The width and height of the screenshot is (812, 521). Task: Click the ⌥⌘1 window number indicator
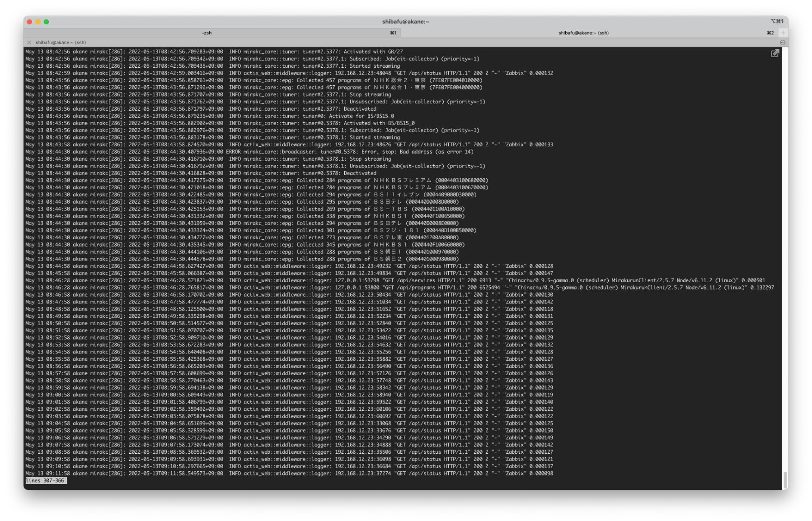click(x=777, y=22)
